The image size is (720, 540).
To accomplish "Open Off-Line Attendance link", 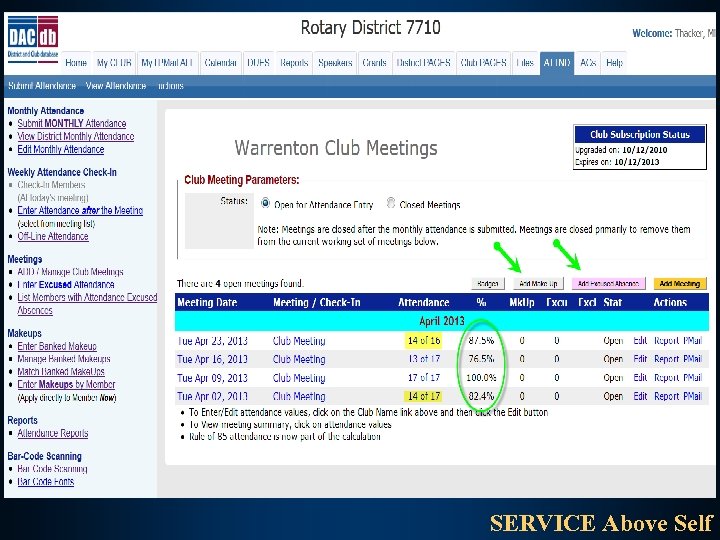I will [53, 236].
